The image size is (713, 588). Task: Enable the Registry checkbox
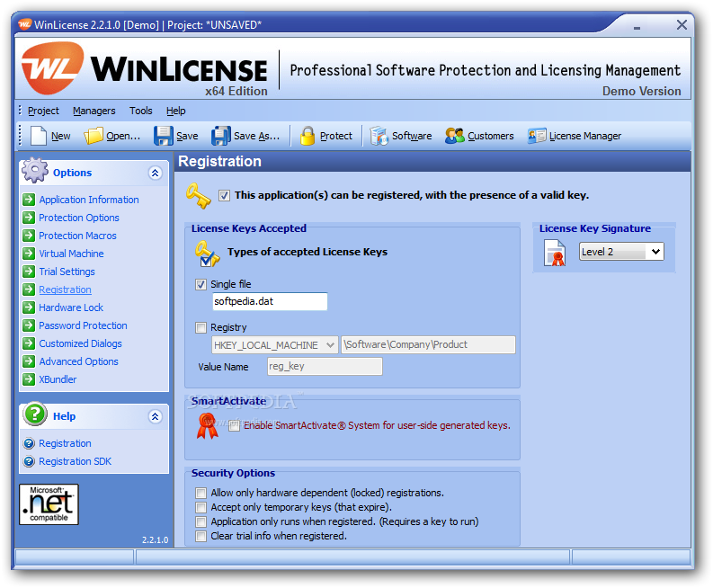click(x=201, y=327)
